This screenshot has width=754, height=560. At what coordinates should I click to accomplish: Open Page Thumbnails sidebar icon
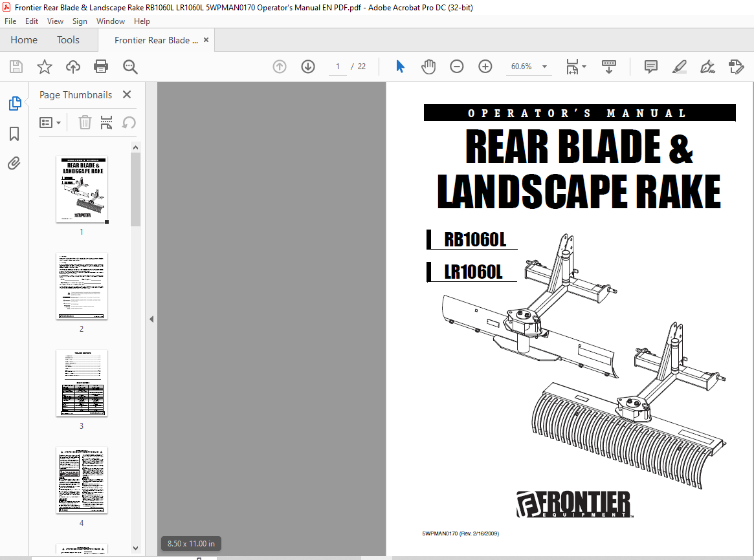tap(15, 103)
